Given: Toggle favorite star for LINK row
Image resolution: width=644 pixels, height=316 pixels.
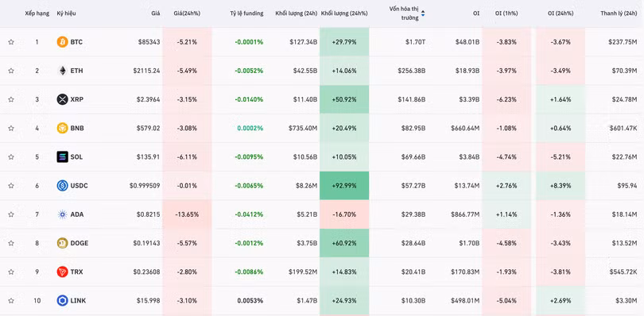Looking at the screenshot, I should (11, 300).
